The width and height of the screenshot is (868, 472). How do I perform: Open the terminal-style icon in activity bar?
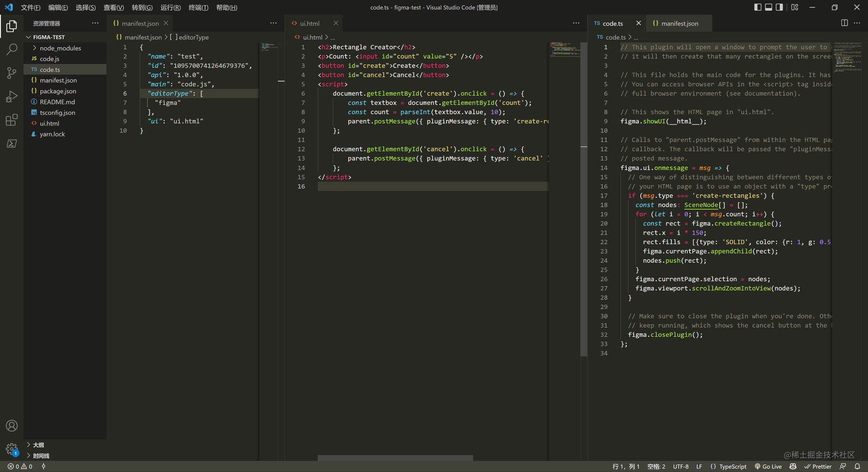pyautogui.click(x=12, y=143)
